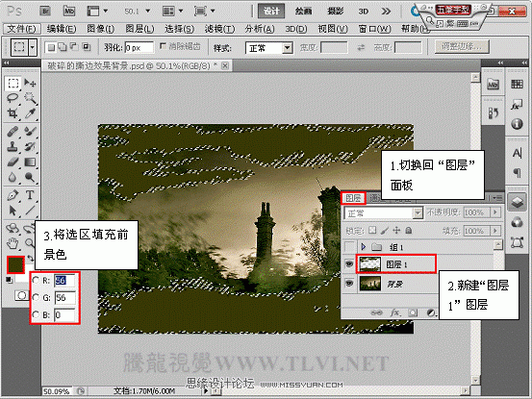Select the Eyedropper tool
The image size is (532, 399).
coord(30,113)
